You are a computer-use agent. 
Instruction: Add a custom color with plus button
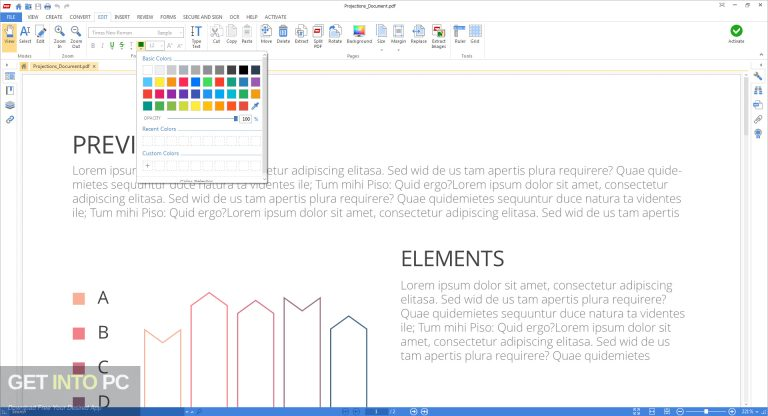pos(147,166)
